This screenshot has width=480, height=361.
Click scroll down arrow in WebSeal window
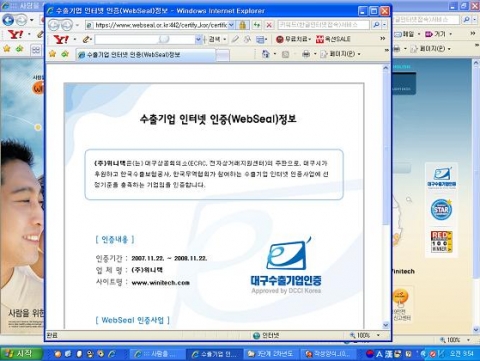pyautogui.click(x=386, y=325)
